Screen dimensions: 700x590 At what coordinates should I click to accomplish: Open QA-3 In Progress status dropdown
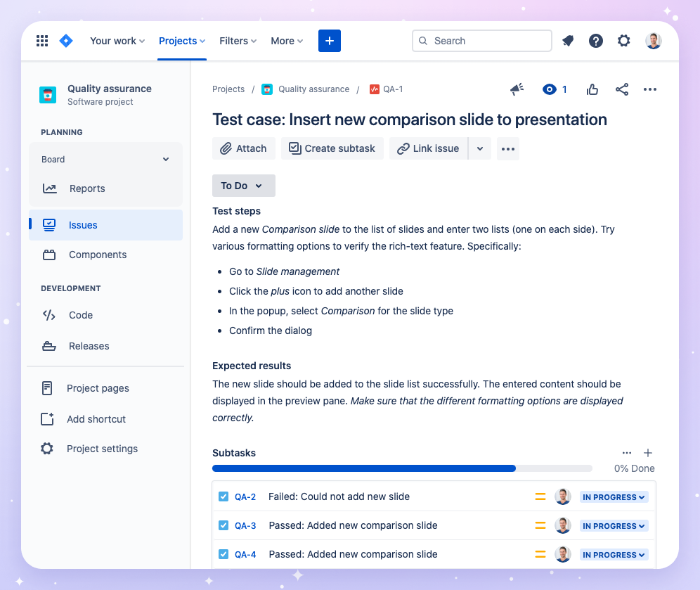614,526
